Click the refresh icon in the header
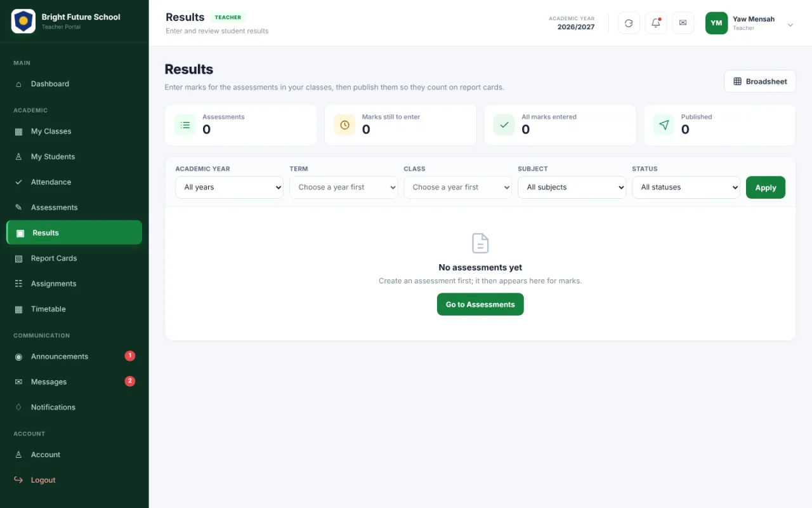This screenshot has height=508, width=812. 629,23
